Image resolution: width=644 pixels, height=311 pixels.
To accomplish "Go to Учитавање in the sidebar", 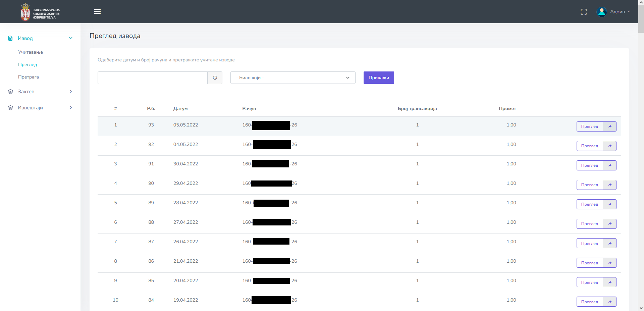I will pos(31,52).
